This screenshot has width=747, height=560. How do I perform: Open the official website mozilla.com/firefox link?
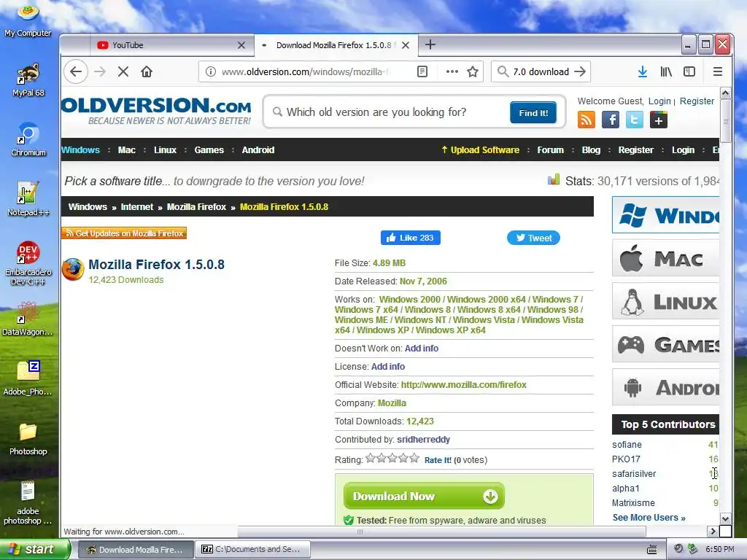pos(463,385)
